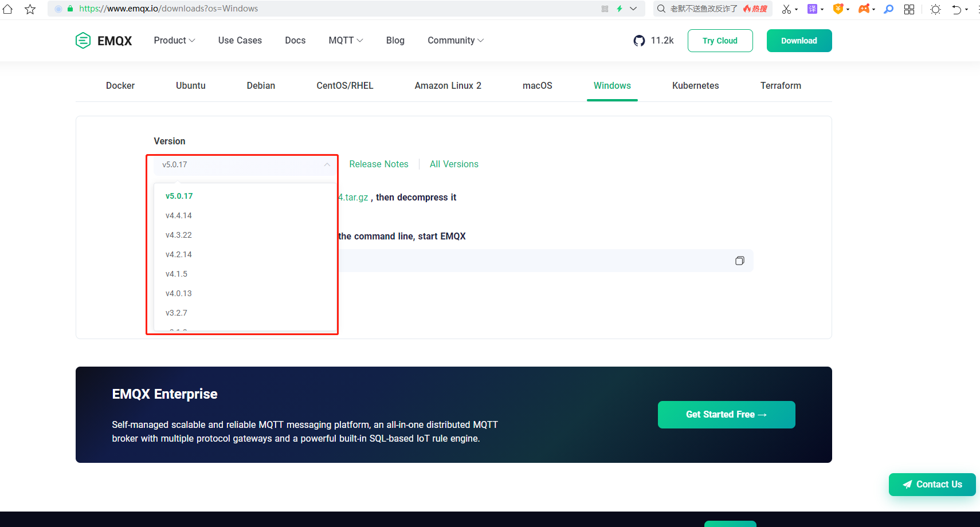The height and width of the screenshot is (527, 980).
Task: Open the GitHub icon with 11.2k stars
Action: [639, 41]
